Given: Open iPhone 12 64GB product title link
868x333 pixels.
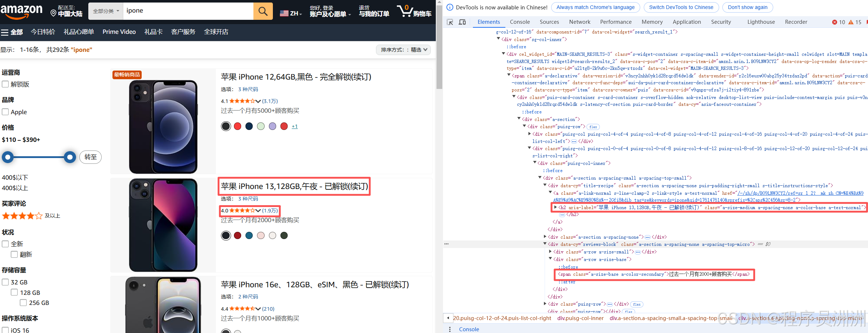Looking at the screenshot, I should pos(296,77).
